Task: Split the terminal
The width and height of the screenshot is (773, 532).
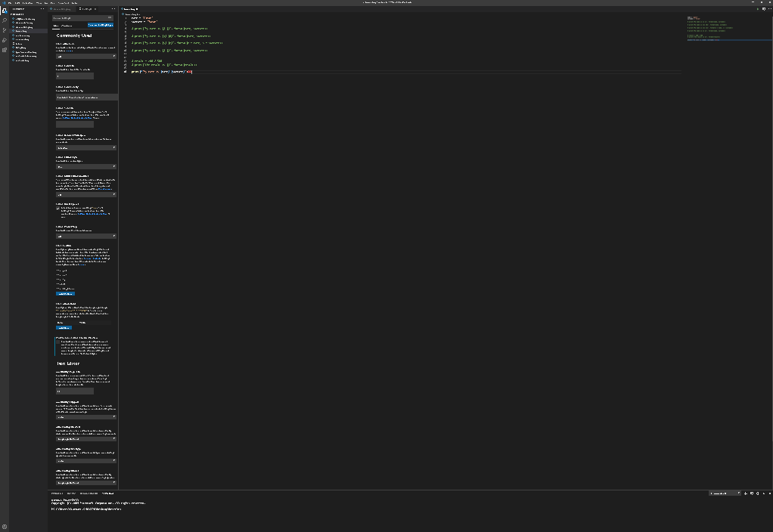Action: point(752,493)
